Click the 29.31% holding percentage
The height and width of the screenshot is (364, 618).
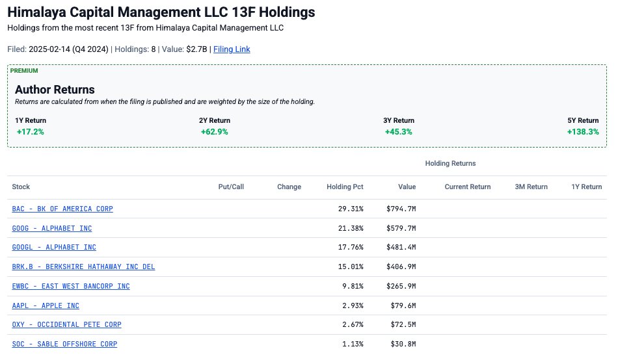pyautogui.click(x=351, y=209)
